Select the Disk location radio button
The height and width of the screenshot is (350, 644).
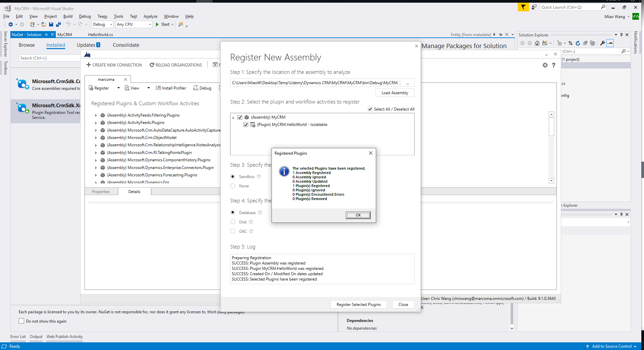click(233, 222)
